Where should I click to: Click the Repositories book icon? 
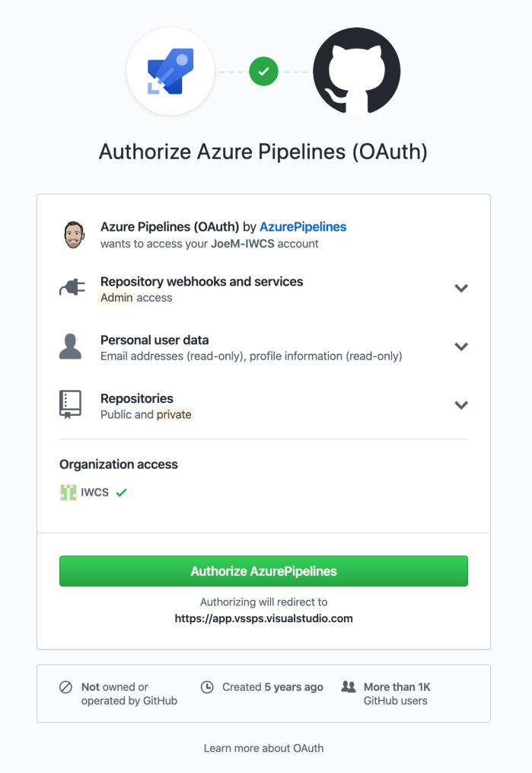tap(70, 405)
